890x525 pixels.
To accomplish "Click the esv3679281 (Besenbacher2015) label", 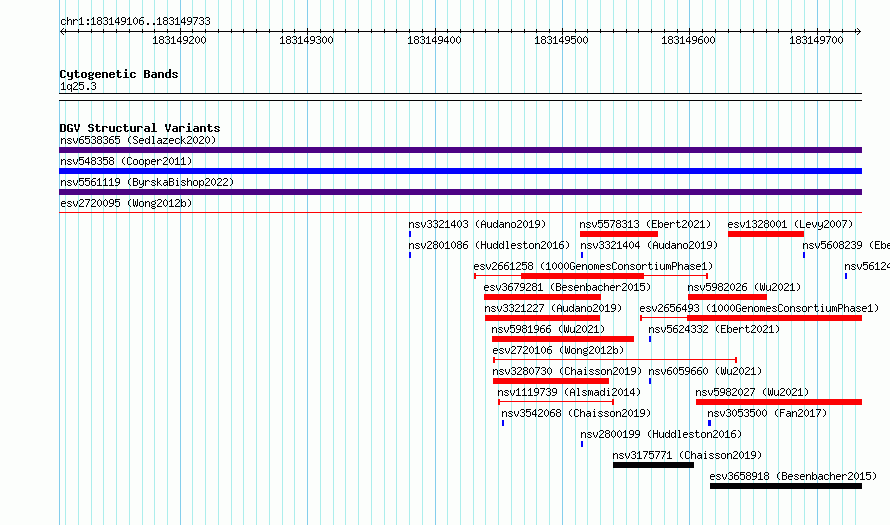I will tap(567, 287).
